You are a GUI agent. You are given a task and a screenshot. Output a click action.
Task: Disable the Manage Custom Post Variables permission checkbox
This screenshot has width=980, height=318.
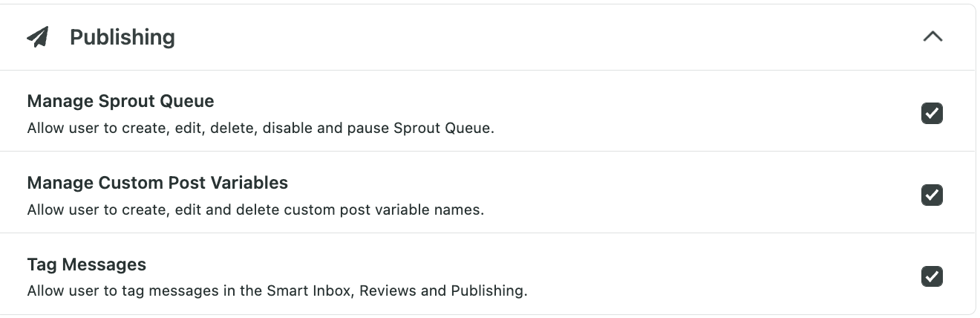tap(932, 195)
